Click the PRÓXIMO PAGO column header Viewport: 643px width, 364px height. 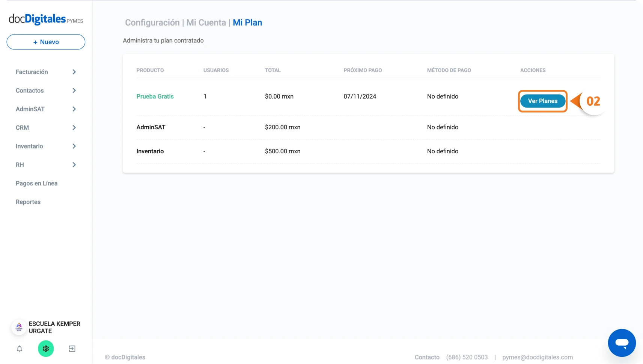[363, 70]
